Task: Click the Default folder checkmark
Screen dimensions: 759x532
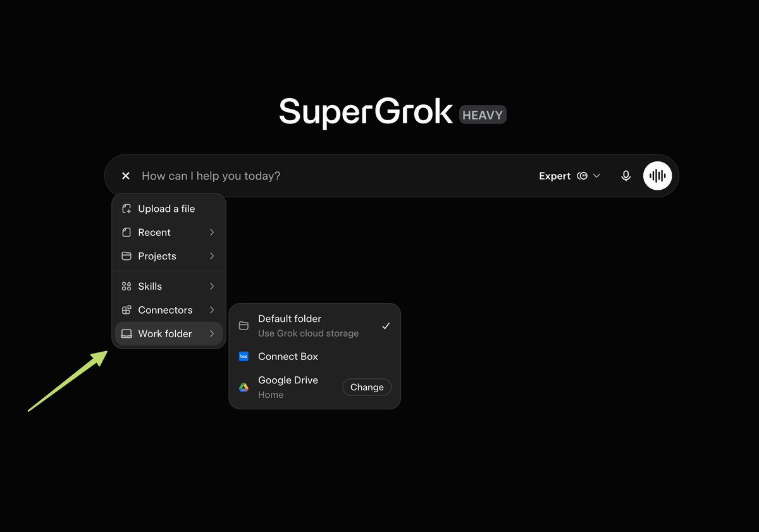Action: (x=386, y=326)
